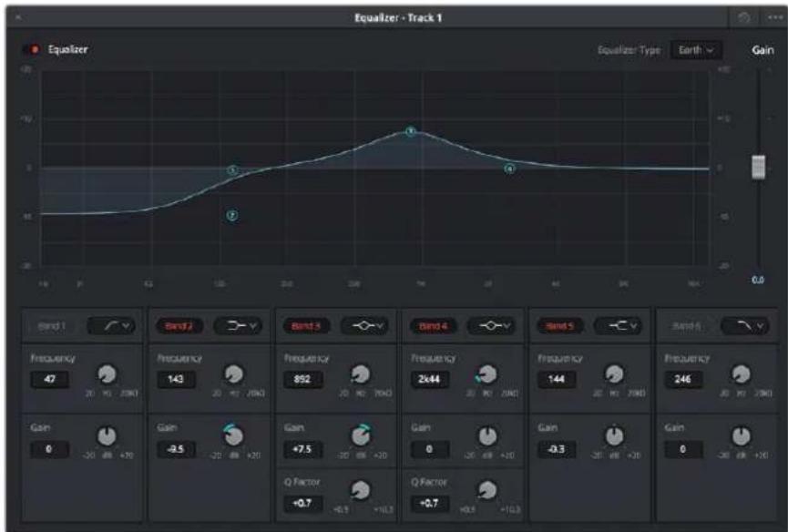Viewport: 788px width, 532px height.
Task: Select node 2 below the curve
Action: 231,216
